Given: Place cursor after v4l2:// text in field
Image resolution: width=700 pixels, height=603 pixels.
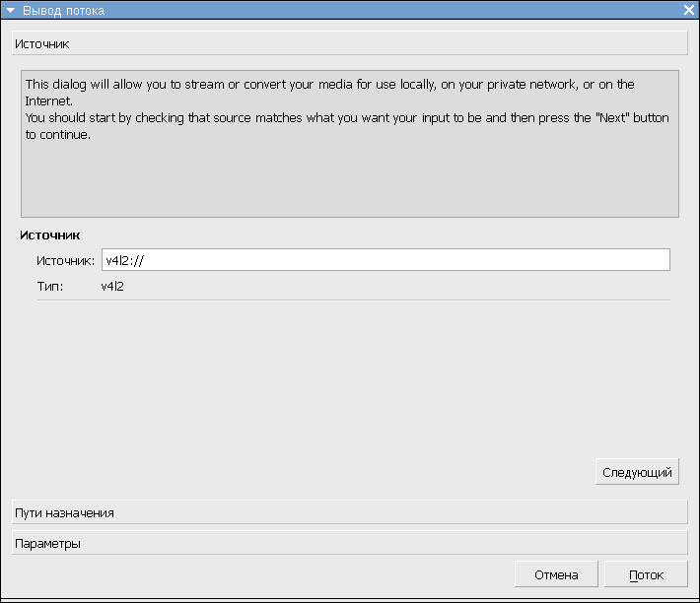Looking at the screenshot, I should [x=145, y=260].
